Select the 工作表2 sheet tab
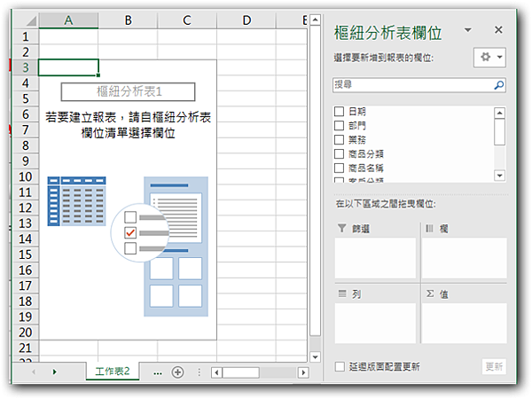Image resolution: width=532 pixels, height=399 pixels. point(113,372)
